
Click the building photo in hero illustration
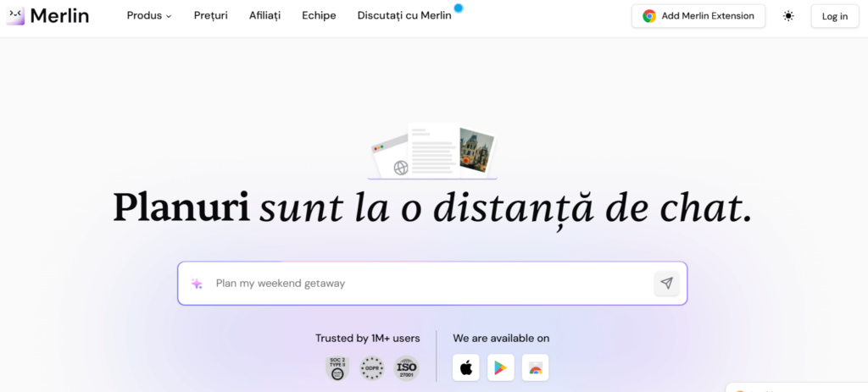point(477,149)
